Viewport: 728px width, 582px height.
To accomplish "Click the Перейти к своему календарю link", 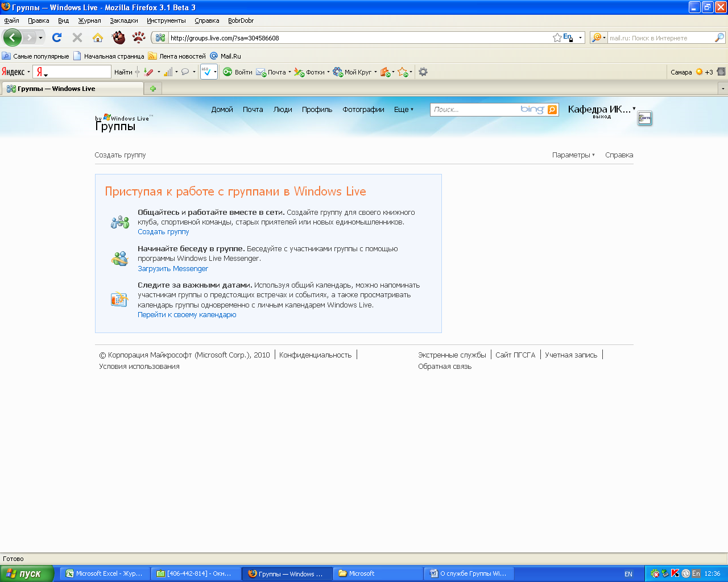I will click(x=187, y=315).
